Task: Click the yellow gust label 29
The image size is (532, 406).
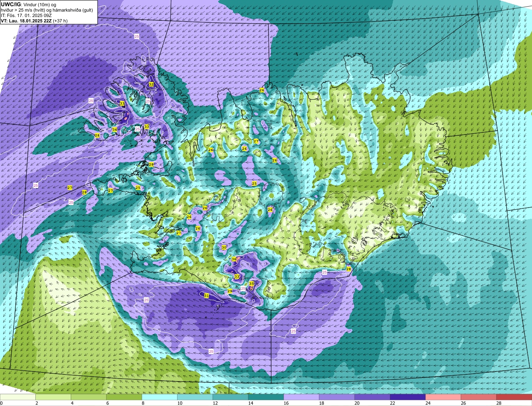Action: point(230,291)
